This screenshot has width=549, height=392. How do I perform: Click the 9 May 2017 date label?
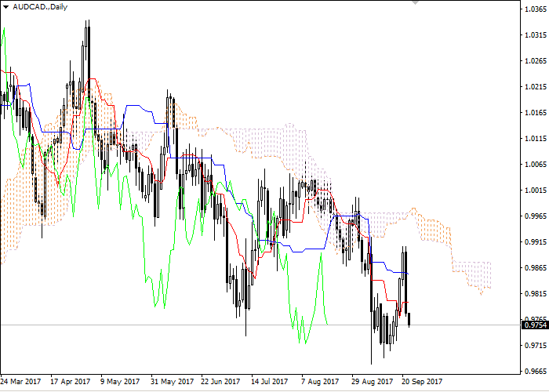[x=120, y=382]
